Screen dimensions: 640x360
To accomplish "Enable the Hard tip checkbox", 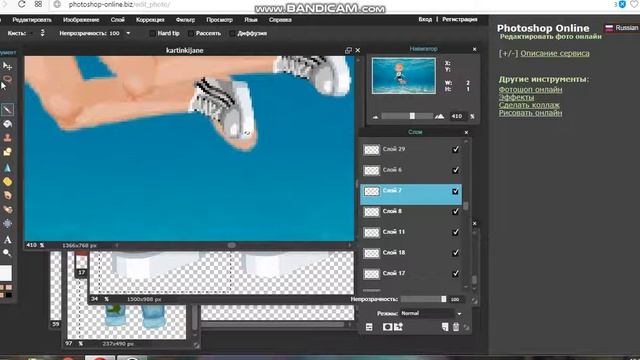I will pos(152,33).
